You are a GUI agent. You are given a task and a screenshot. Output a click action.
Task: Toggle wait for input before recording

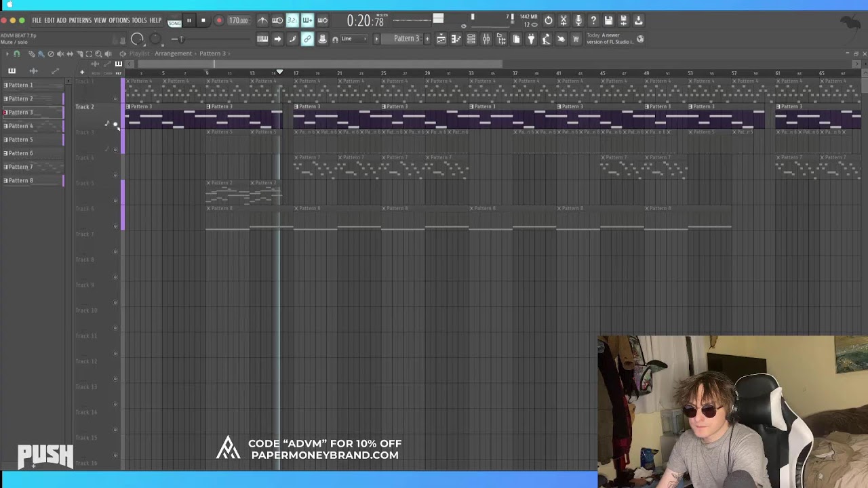[277, 20]
